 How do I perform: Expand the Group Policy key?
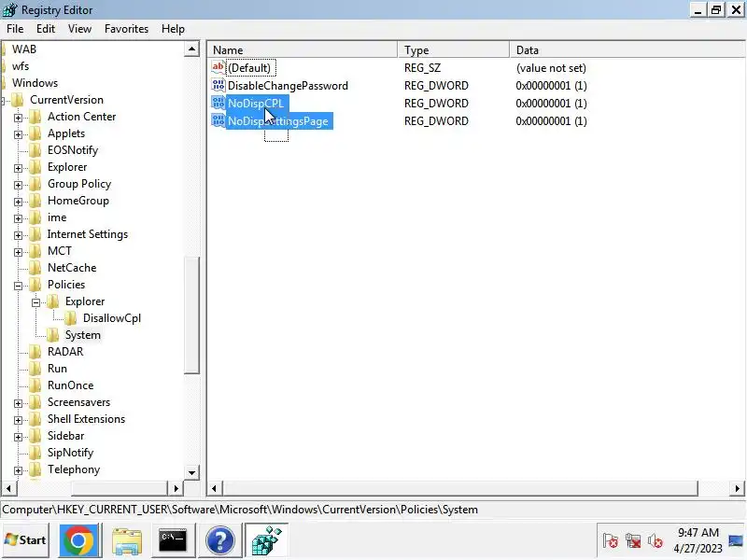(x=18, y=185)
